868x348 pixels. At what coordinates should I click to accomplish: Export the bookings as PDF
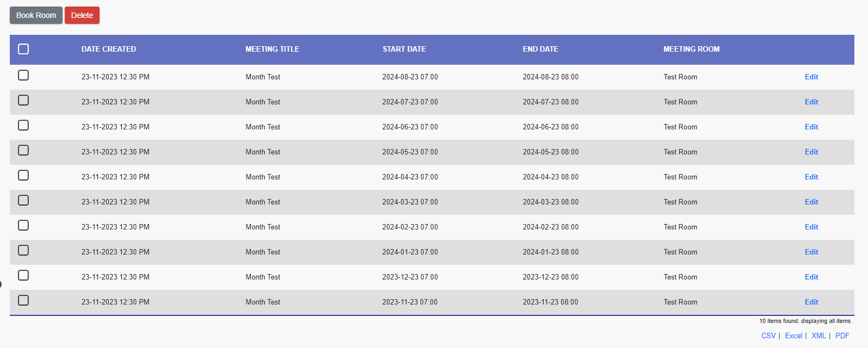tap(842, 336)
